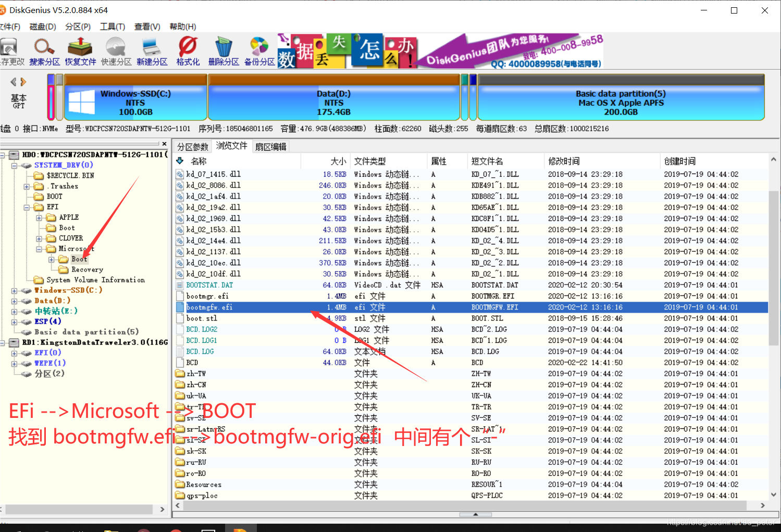This screenshot has width=781, height=532.
Task: Open the DiskGenius advertisement banner
Action: point(440,51)
